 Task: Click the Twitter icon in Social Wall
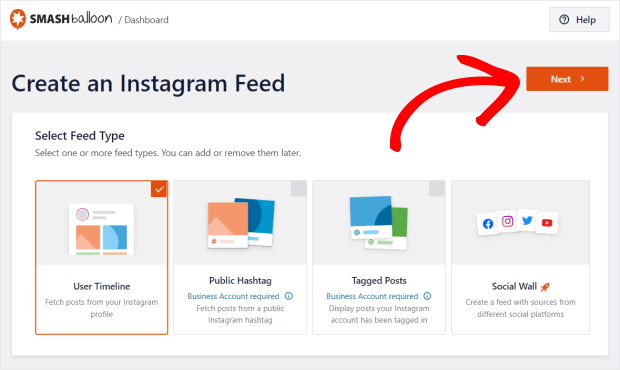pyautogui.click(x=527, y=220)
